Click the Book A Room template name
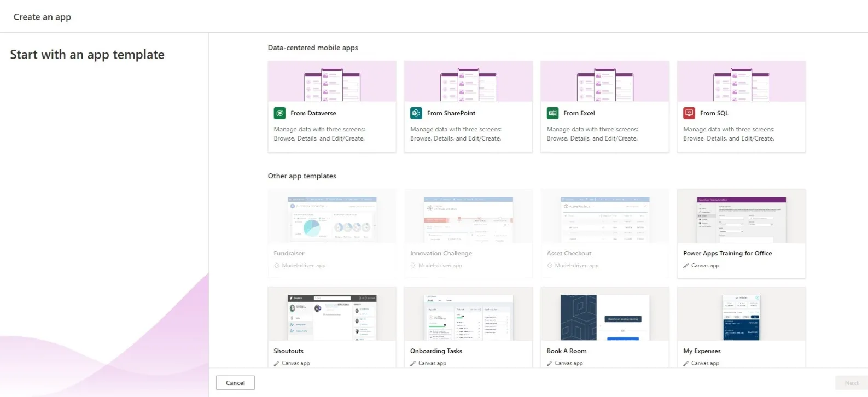 pyautogui.click(x=567, y=351)
